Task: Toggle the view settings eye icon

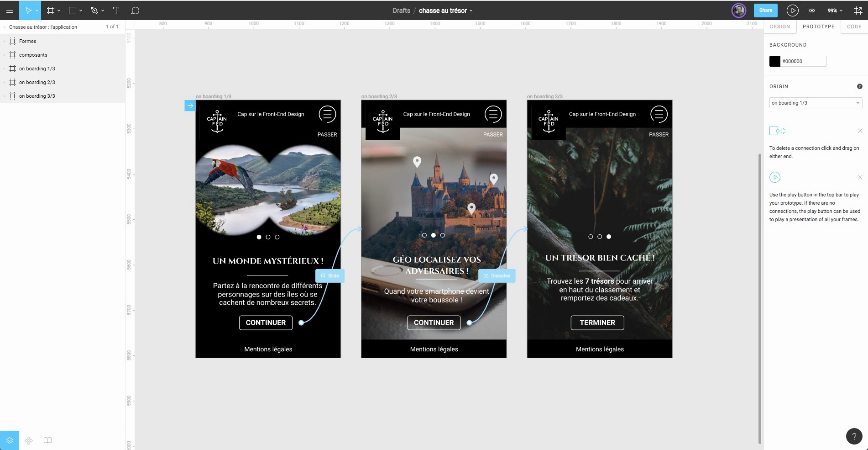Action: tap(812, 10)
